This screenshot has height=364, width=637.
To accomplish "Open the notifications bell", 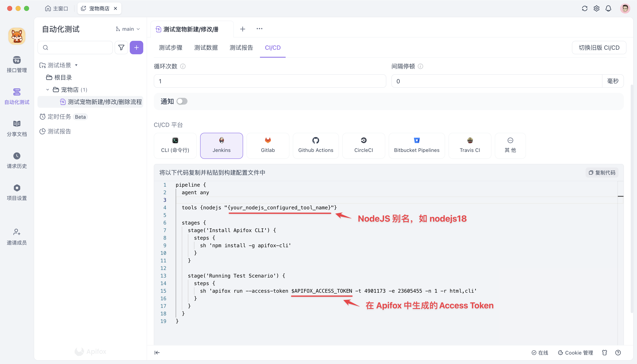I will pos(609,8).
